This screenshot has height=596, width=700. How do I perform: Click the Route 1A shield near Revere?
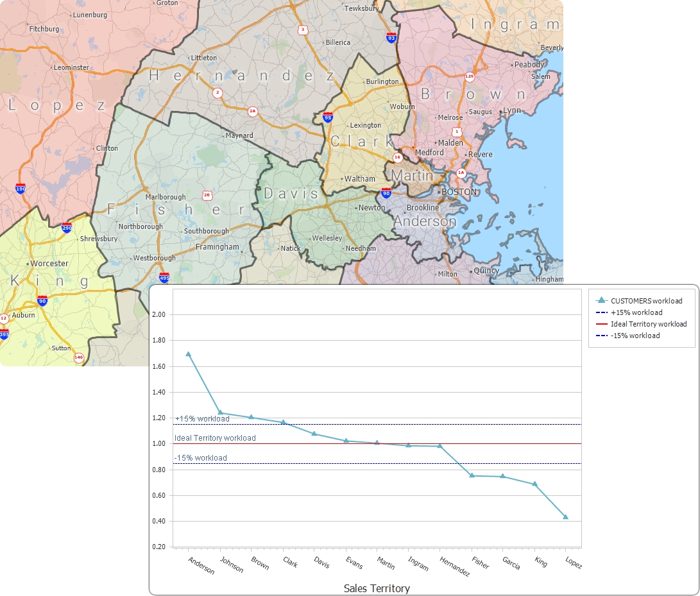pyautogui.click(x=462, y=172)
